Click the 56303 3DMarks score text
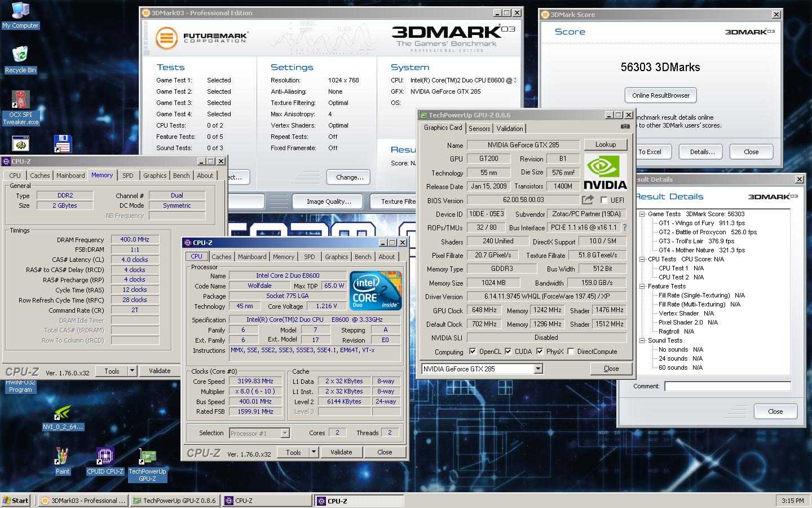 tap(660, 67)
